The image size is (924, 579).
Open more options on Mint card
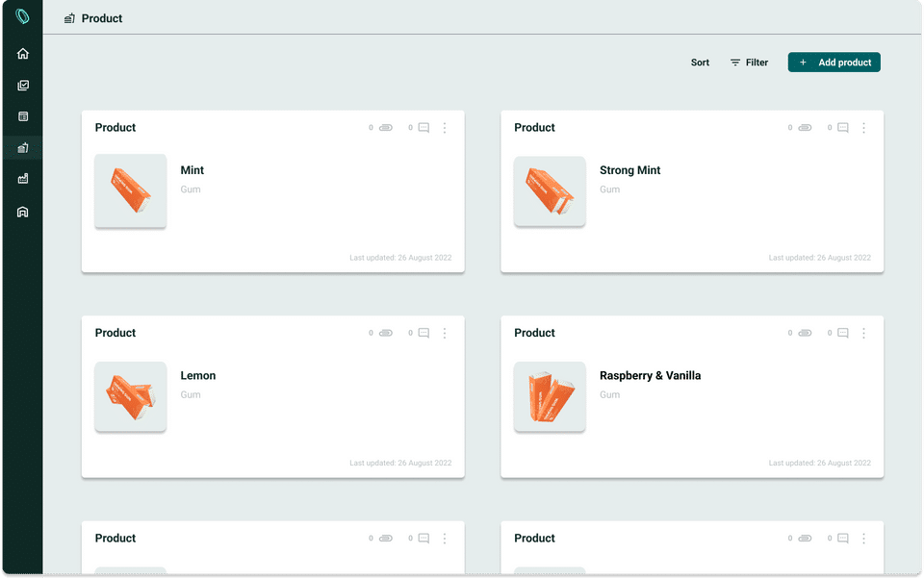tap(445, 128)
